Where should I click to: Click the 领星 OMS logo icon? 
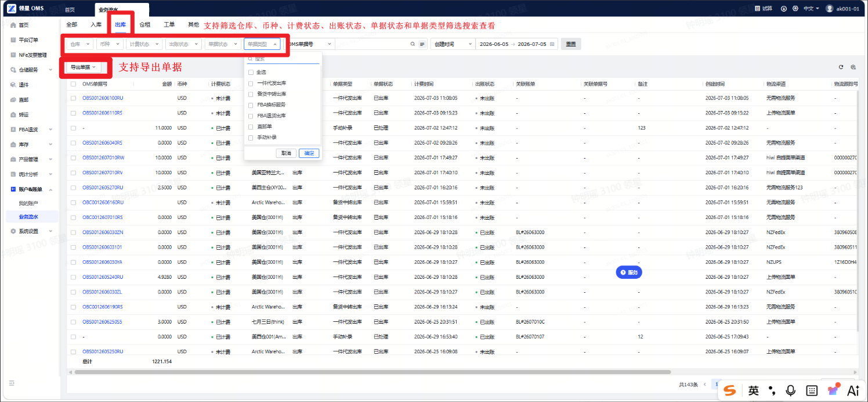pyautogui.click(x=11, y=8)
